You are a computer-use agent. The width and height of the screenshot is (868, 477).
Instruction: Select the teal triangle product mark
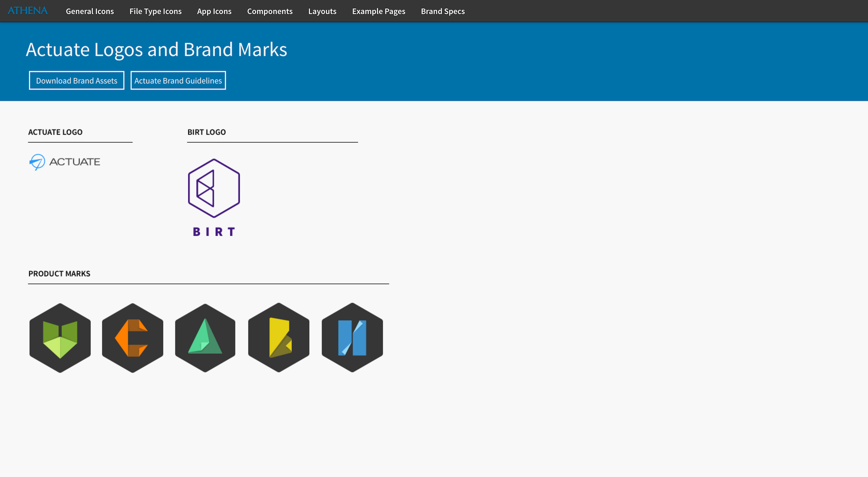coord(205,338)
